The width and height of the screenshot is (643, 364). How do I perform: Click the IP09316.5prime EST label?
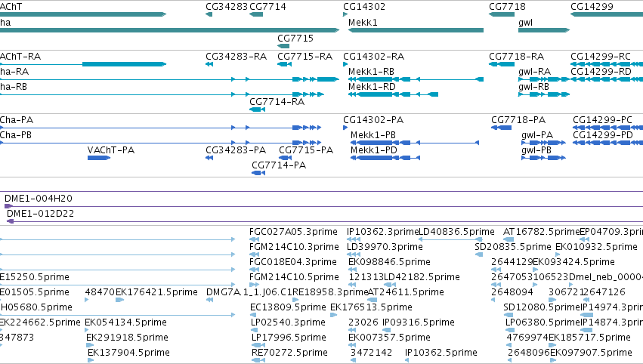pos(419,322)
